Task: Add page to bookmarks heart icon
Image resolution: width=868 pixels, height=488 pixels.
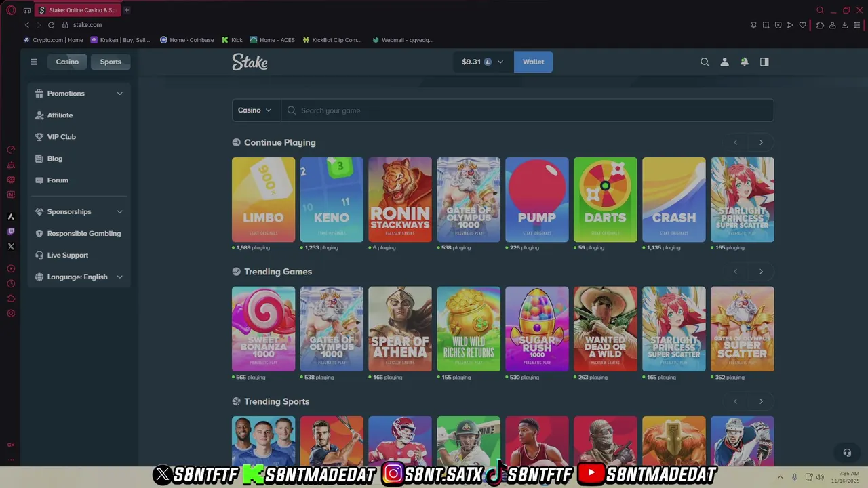Action: coord(803,25)
